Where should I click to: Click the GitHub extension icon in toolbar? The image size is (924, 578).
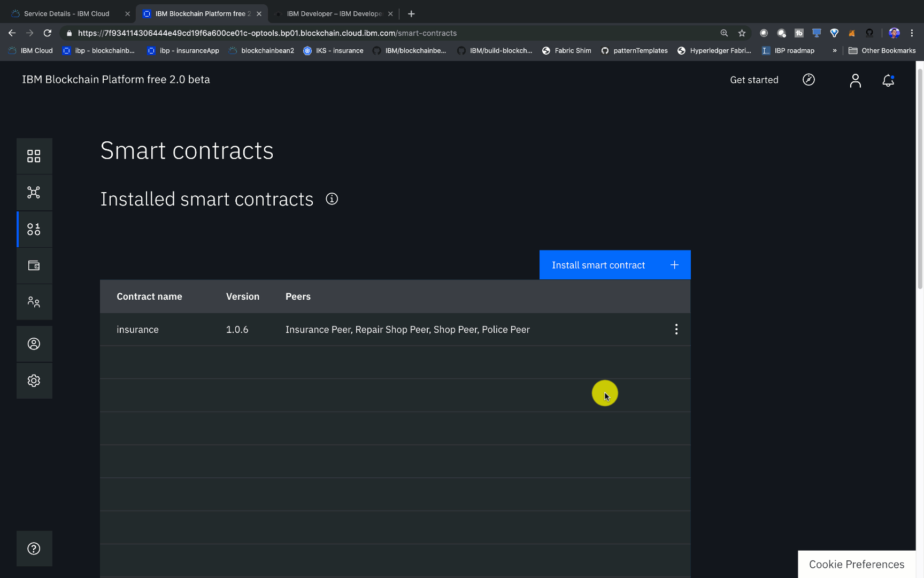click(x=869, y=33)
